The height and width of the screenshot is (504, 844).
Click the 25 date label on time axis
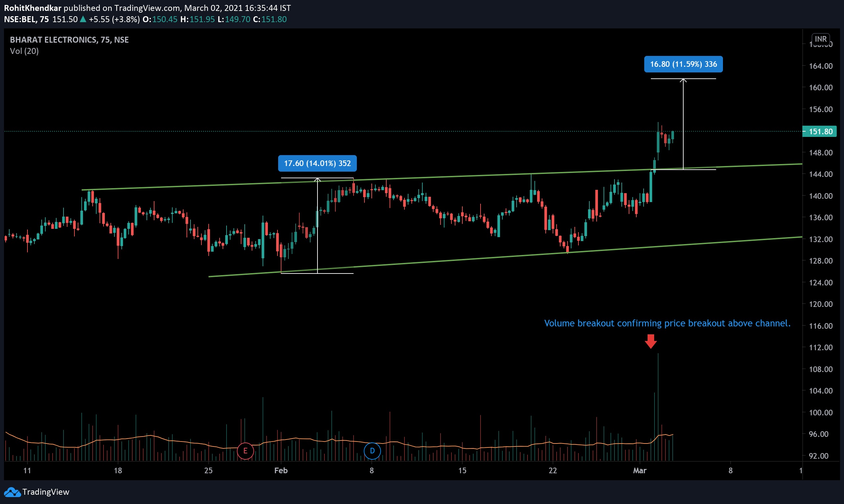(209, 470)
